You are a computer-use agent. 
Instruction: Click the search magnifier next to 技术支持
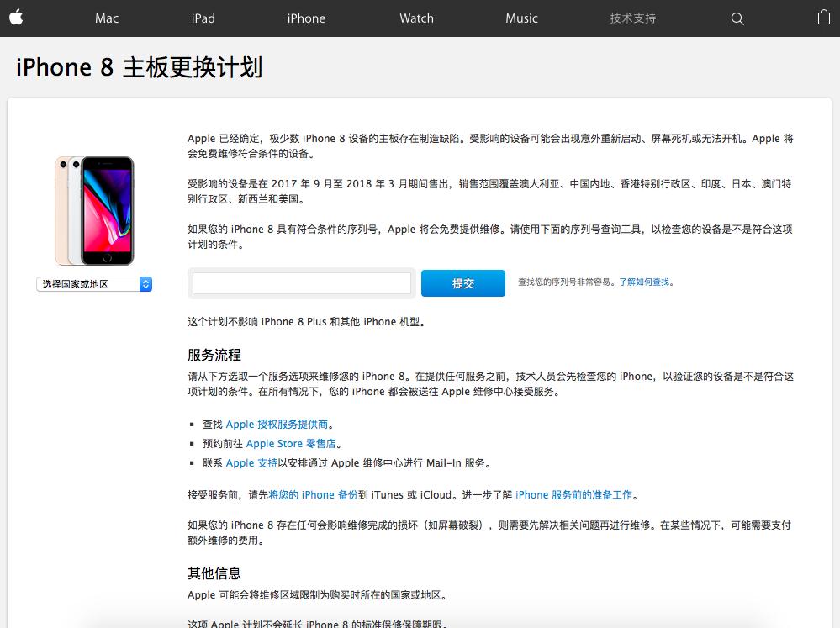point(737,18)
